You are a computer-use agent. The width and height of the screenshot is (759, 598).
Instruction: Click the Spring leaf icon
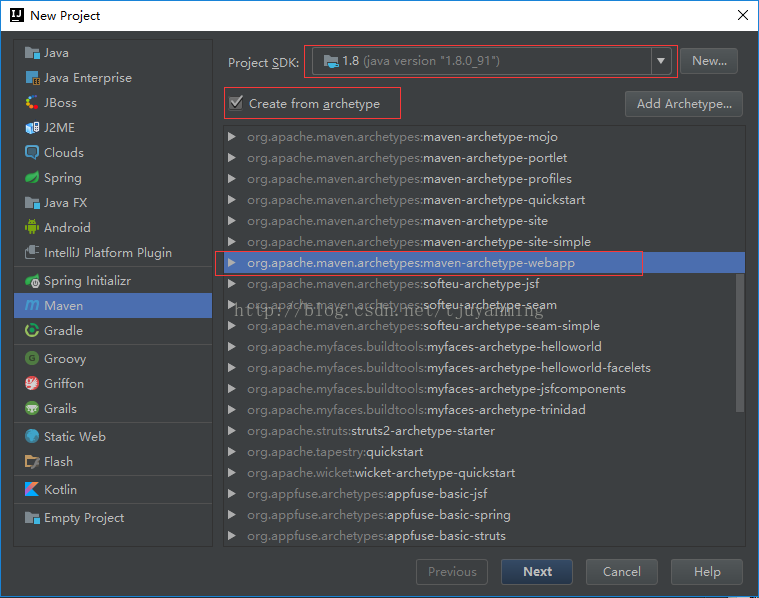[x=32, y=178]
